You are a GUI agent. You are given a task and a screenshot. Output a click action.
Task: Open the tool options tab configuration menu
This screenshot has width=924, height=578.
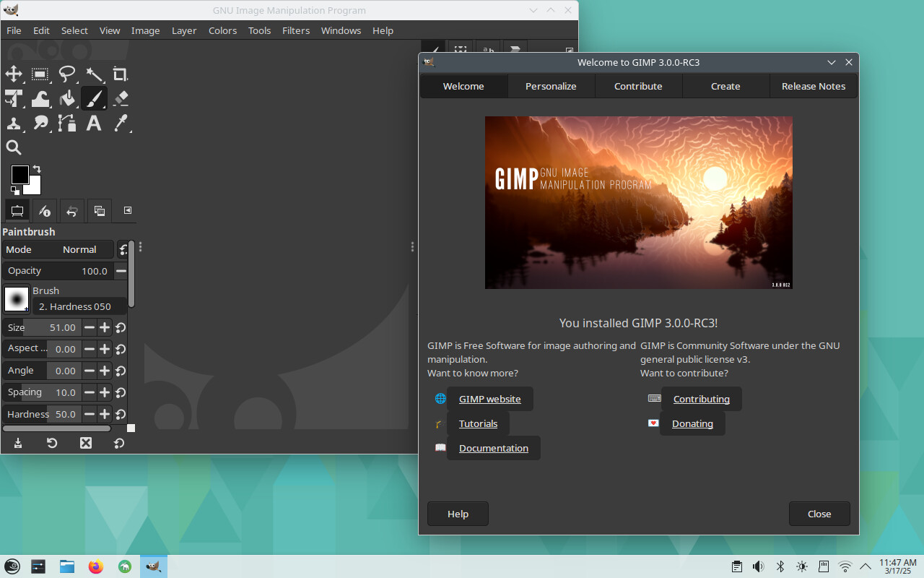coord(128,210)
